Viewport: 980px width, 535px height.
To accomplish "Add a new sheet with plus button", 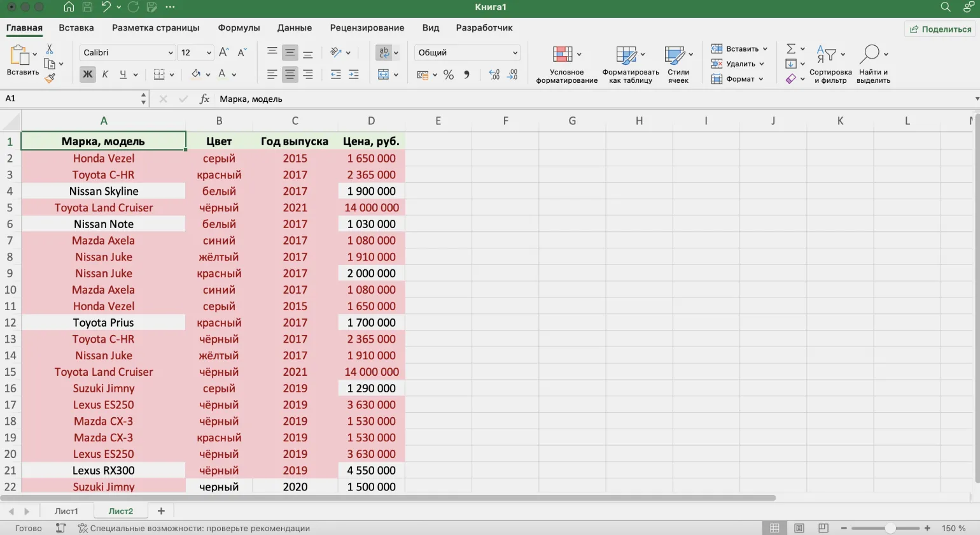I will 161,511.
